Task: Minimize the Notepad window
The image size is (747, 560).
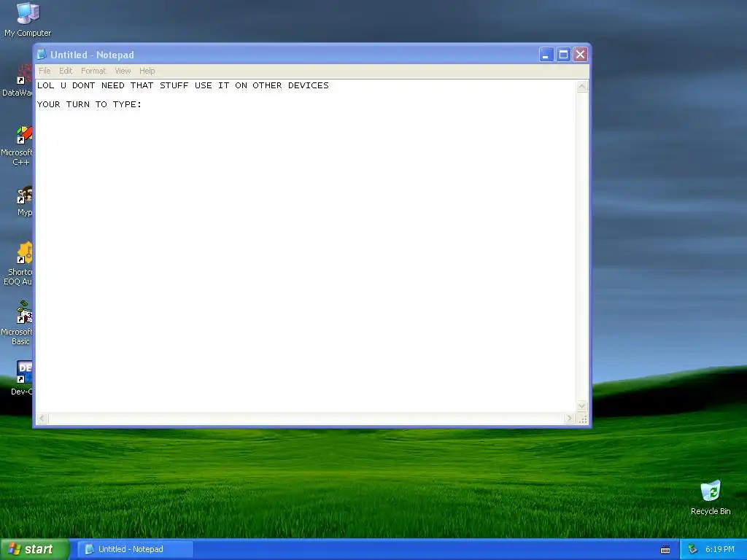Action: pyautogui.click(x=546, y=55)
